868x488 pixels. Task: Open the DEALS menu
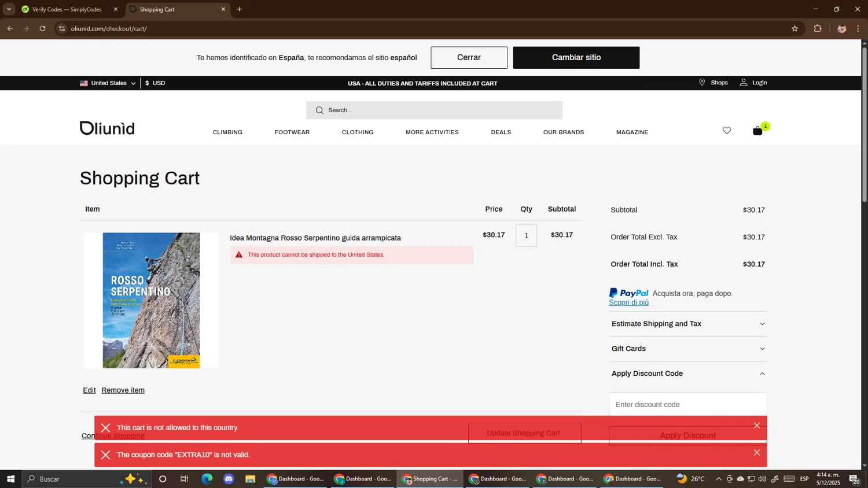click(x=501, y=132)
